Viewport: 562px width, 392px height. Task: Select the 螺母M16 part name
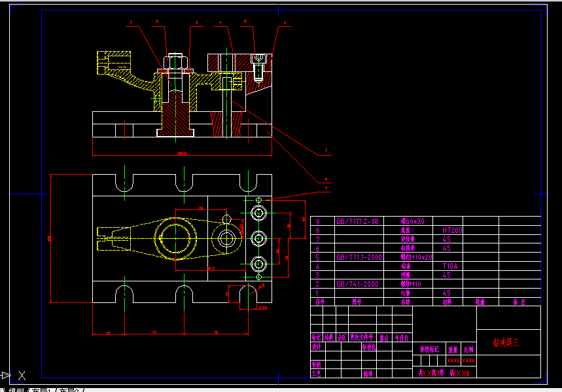pos(411,284)
